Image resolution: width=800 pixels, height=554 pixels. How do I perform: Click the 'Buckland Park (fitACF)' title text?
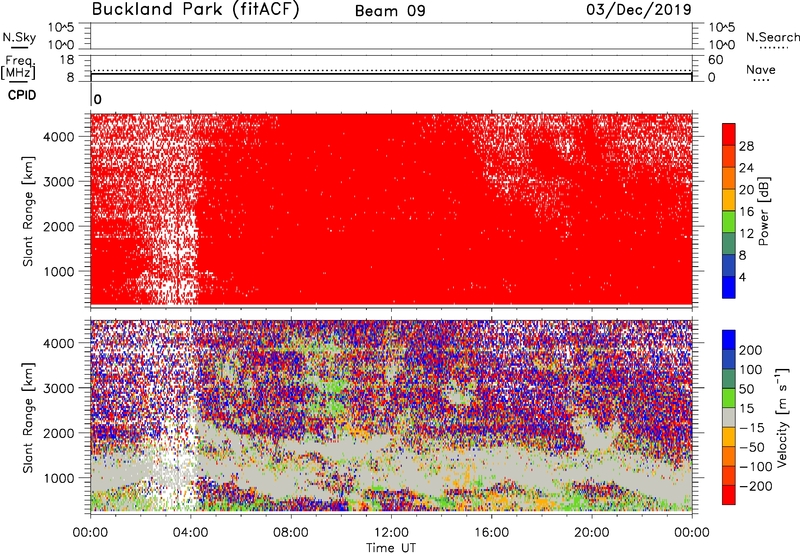click(195, 9)
